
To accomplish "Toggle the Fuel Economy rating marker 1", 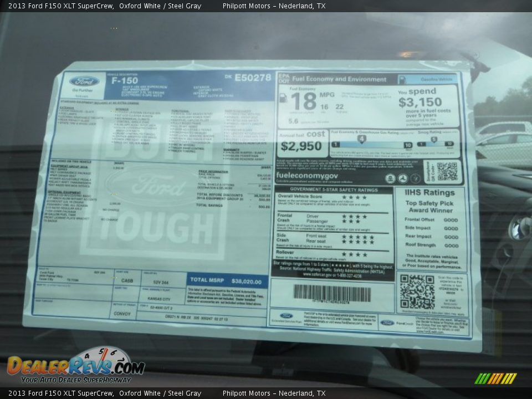I will click(336, 144).
